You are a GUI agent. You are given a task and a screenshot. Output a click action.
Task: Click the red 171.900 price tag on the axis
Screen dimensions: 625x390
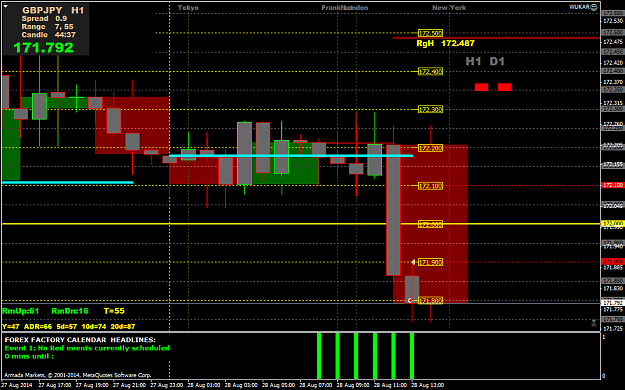613,262
